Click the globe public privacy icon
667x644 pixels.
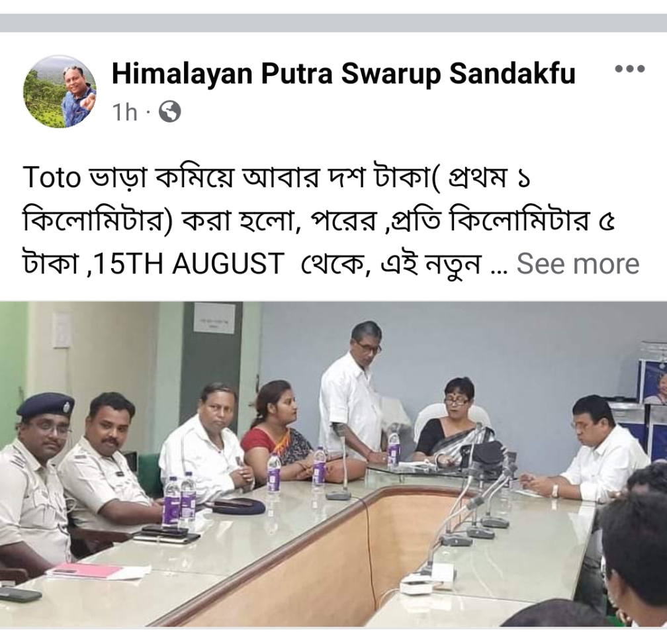point(169,112)
